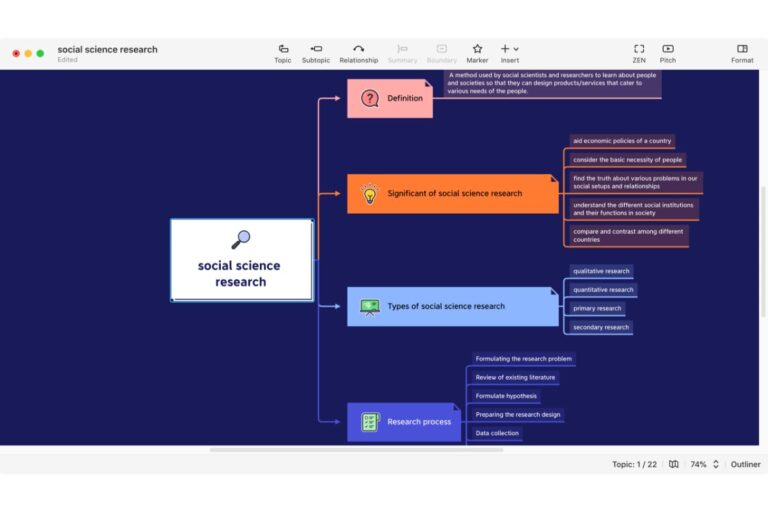Select Significant of social science research topic
This screenshot has width=768, height=512.
point(453,194)
